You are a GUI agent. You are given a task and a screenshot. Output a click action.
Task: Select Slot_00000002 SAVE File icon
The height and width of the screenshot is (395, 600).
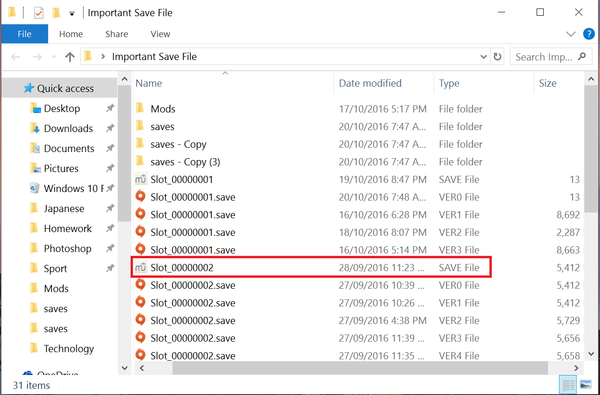pos(140,268)
